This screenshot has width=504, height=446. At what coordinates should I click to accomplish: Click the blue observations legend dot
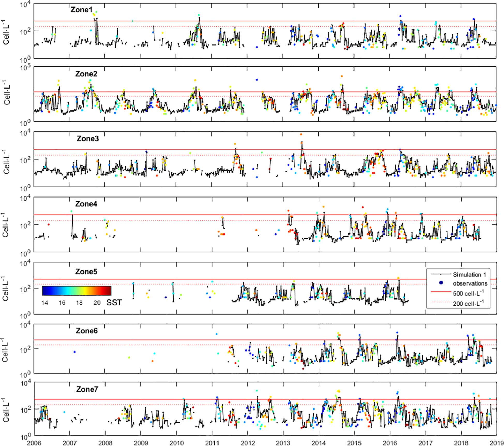[x=441, y=283]
